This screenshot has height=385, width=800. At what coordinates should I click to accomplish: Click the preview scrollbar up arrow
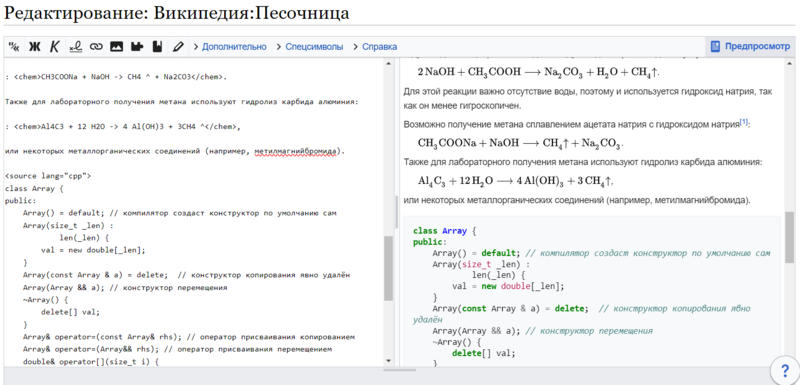789,63
